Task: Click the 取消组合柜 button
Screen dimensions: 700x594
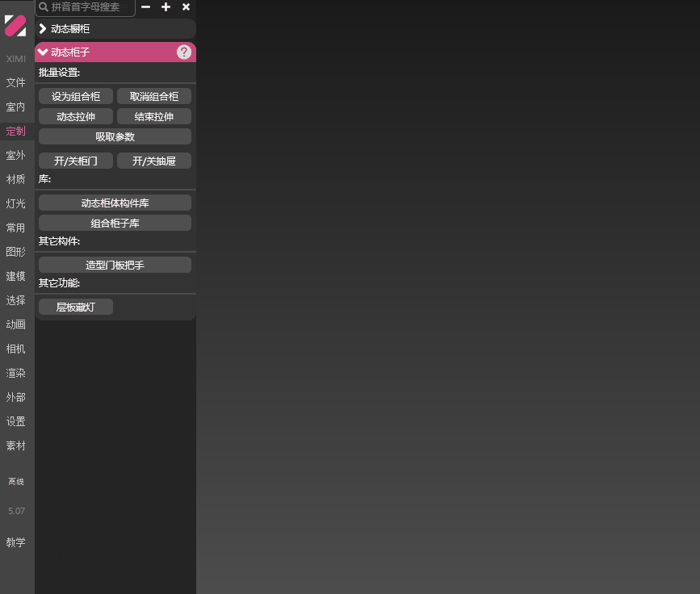Action: point(154,96)
